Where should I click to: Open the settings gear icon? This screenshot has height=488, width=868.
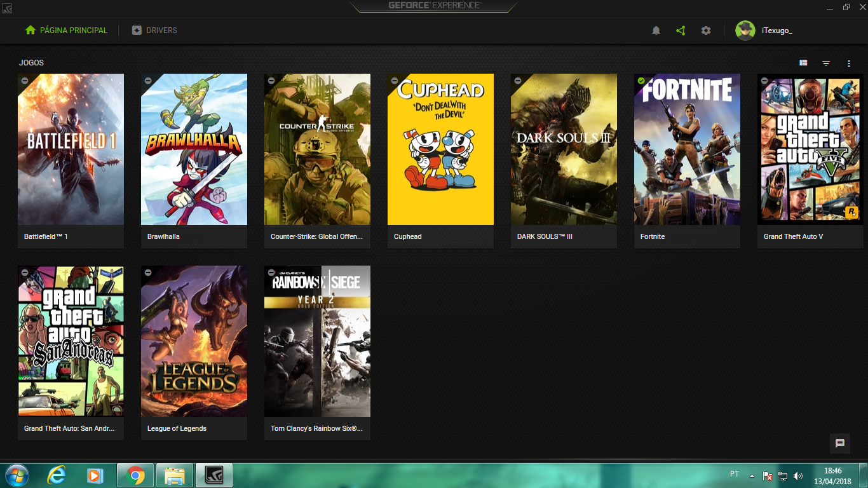pos(706,30)
